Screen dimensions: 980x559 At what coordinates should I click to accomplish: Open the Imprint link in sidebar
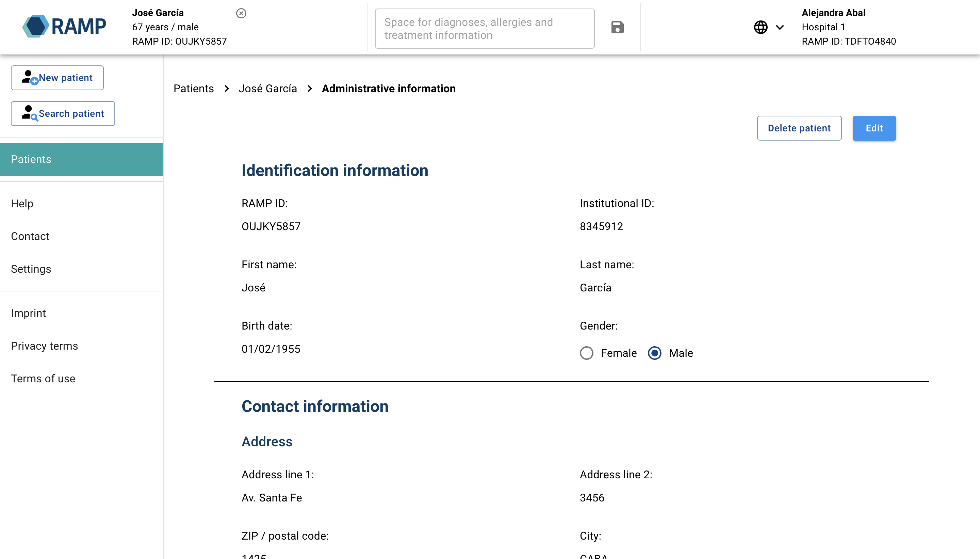pyautogui.click(x=28, y=313)
